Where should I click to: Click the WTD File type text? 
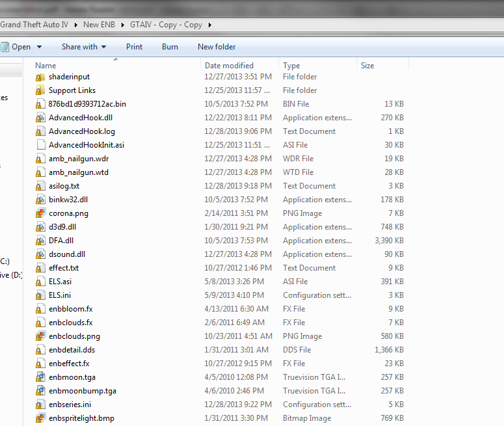[298, 172]
